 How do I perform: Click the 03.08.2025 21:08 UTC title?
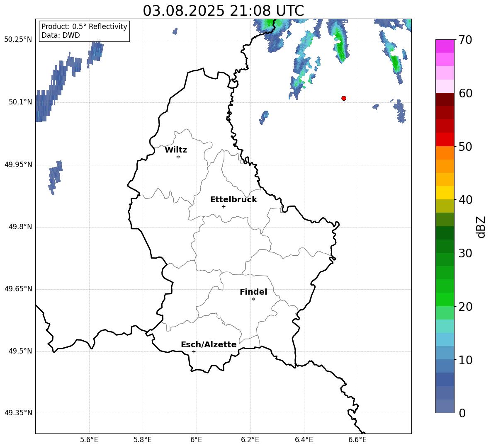(x=223, y=11)
